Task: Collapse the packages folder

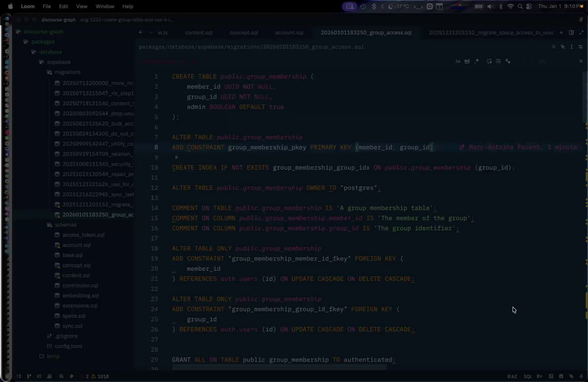Action: tap(43, 42)
